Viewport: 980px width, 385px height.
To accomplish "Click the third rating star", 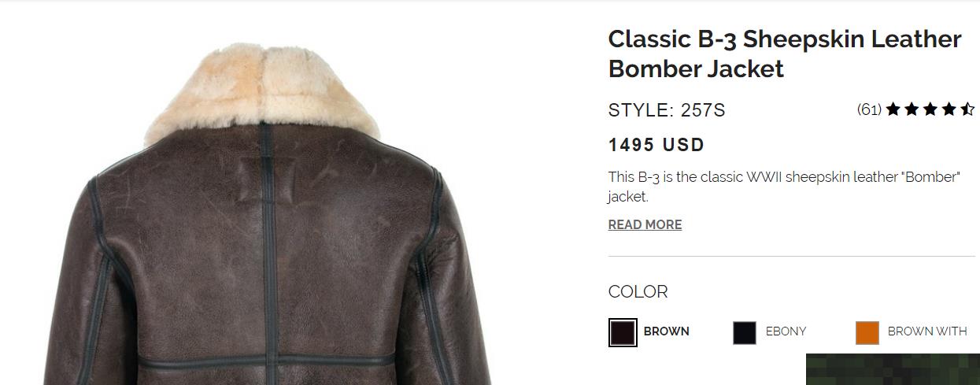I will (930, 109).
